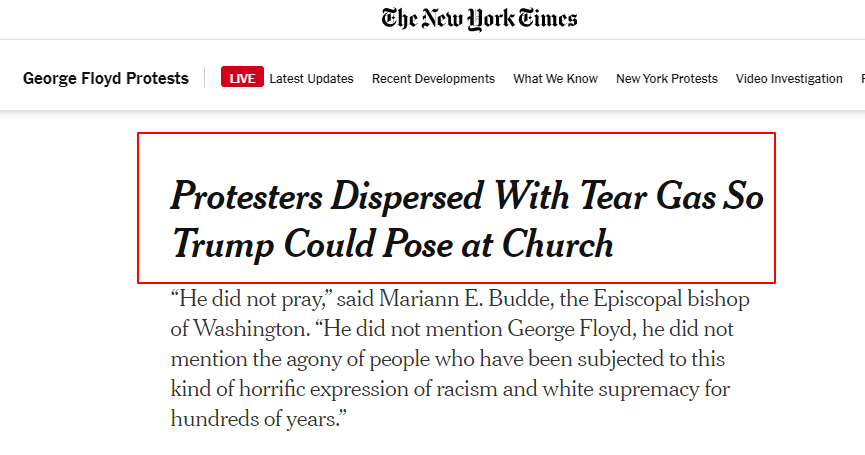865x455 pixels.
Task: Open the Latest Updates tab
Action: [x=311, y=79]
